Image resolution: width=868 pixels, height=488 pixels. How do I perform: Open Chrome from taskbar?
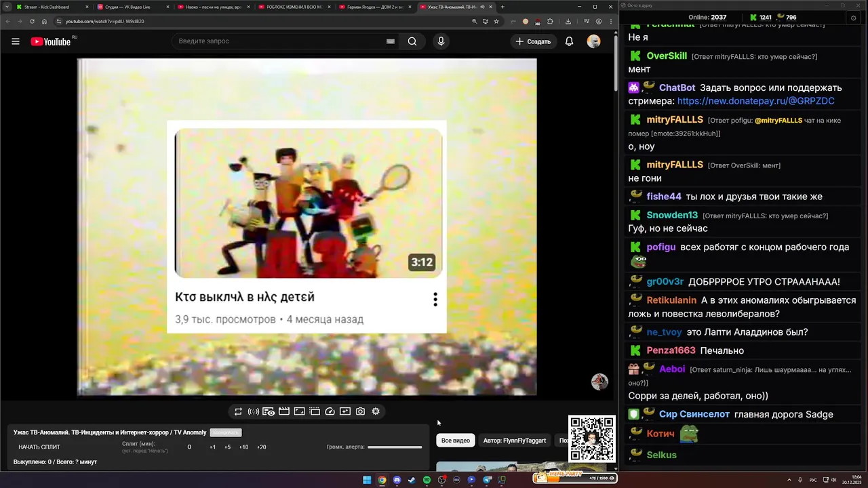[382, 480]
